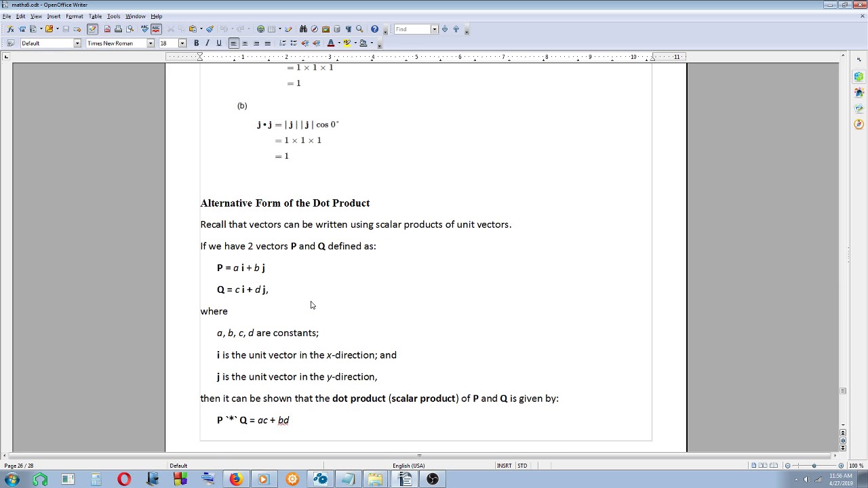Open the Insert menu
The width and height of the screenshot is (868, 488).
pyautogui.click(x=54, y=16)
